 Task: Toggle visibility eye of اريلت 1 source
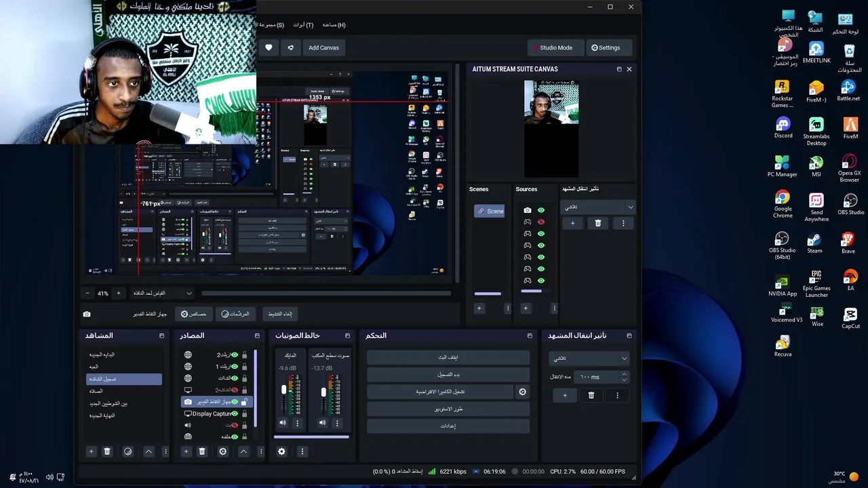click(x=235, y=367)
